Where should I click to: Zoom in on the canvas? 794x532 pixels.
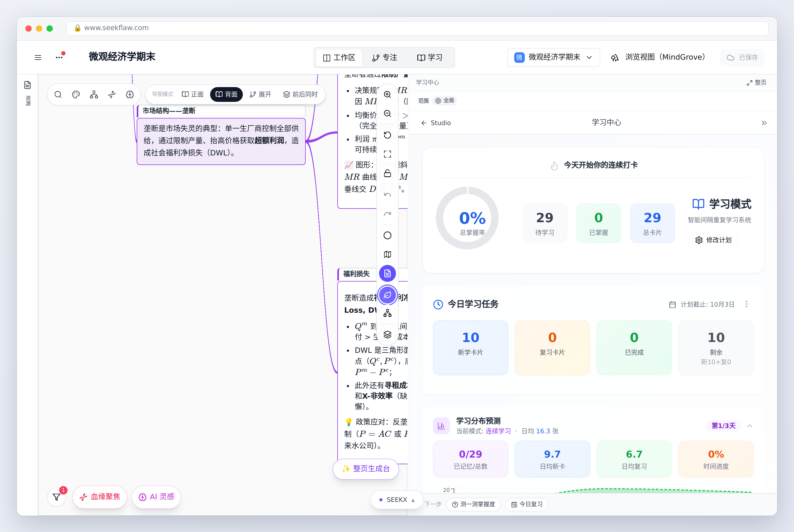(x=387, y=94)
